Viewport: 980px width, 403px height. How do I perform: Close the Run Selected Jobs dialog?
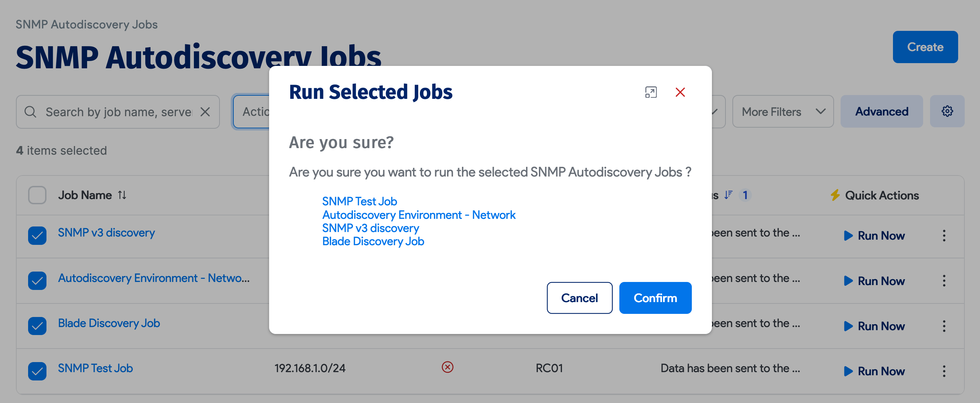tap(680, 92)
